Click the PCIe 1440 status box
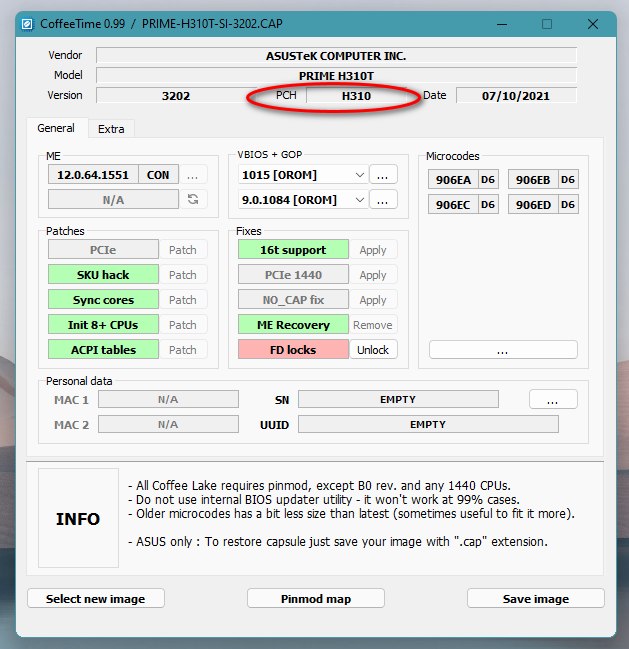 [x=293, y=275]
